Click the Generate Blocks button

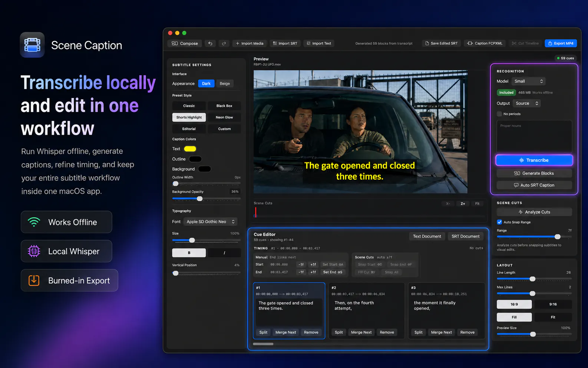tap(534, 173)
